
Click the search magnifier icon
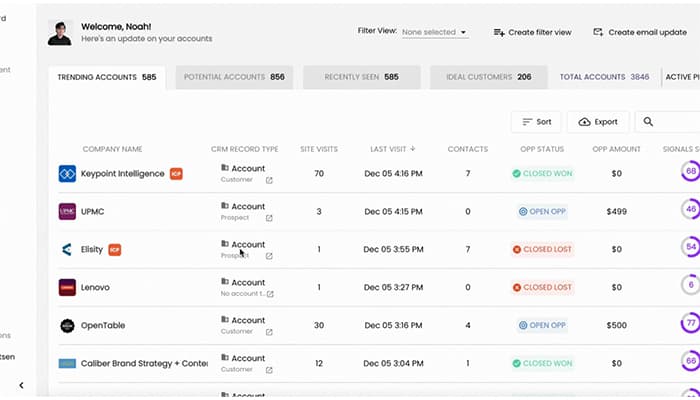tap(648, 121)
